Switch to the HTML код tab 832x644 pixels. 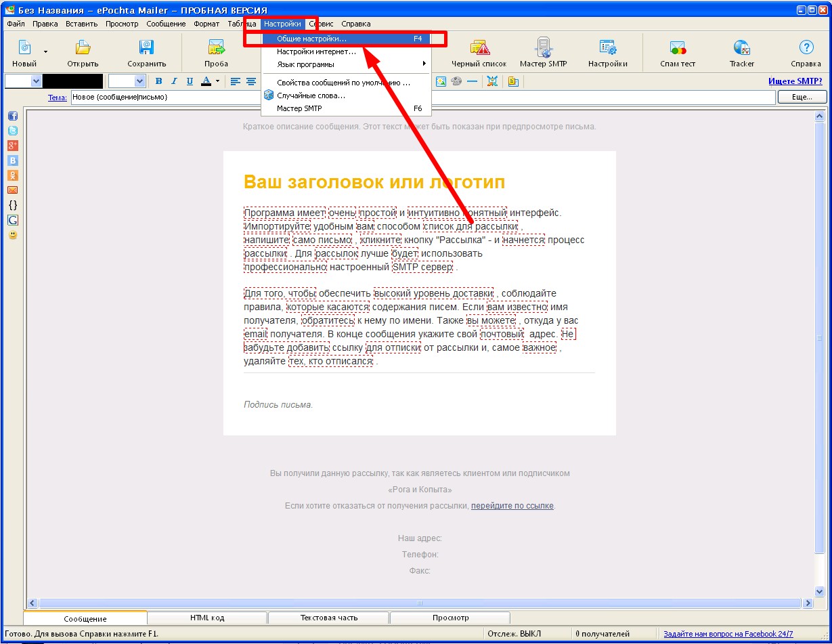coord(207,618)
